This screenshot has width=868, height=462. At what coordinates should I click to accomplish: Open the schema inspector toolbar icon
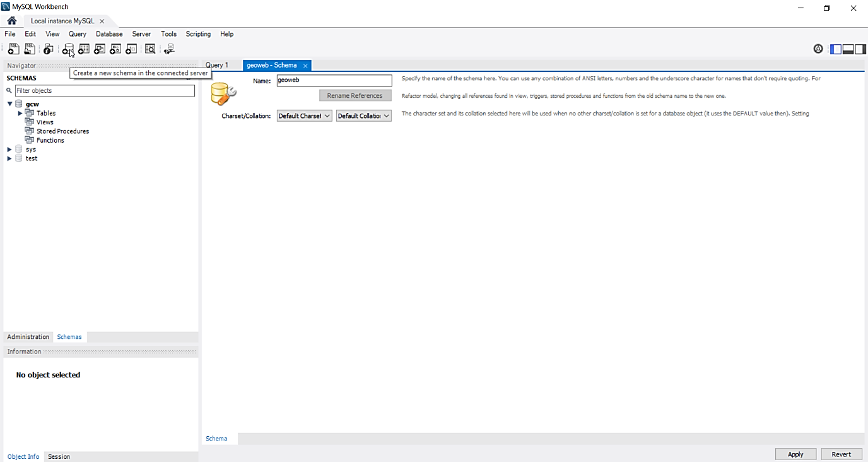tap(48, 49)
